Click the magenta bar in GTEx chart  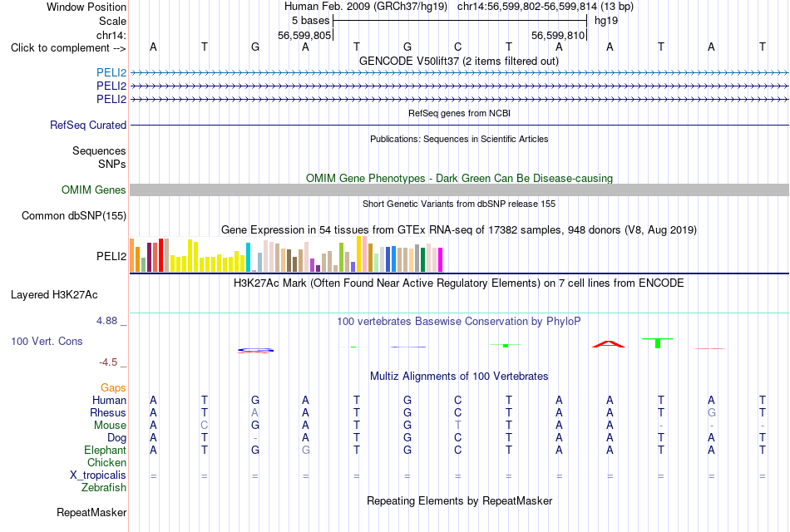[441, 260]
